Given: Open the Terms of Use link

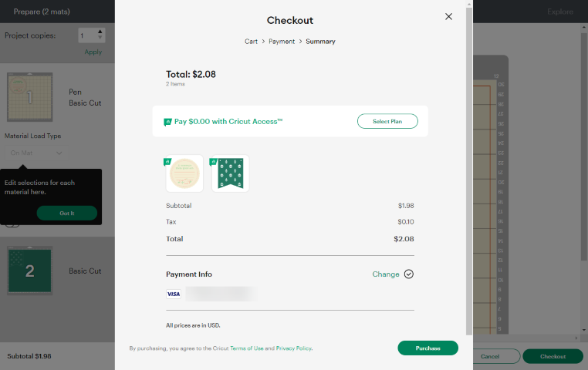Looking at the screenshot, I should (x=247, y=348).
